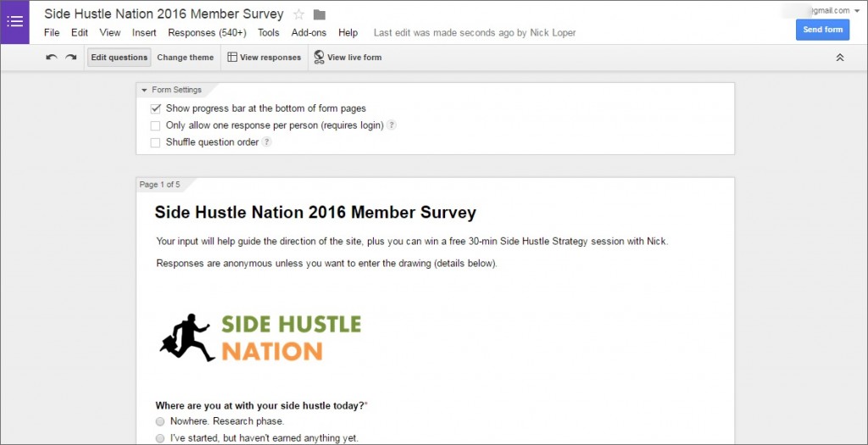This screenshot has width=868, height=445.
Task: Click the Send form button
Action: pos(822,30)
